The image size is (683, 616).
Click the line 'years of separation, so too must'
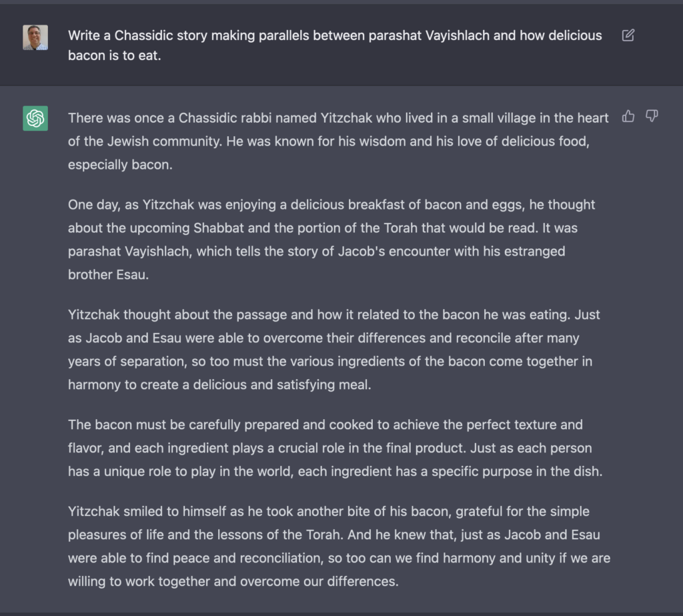click(x=329, y=361)
